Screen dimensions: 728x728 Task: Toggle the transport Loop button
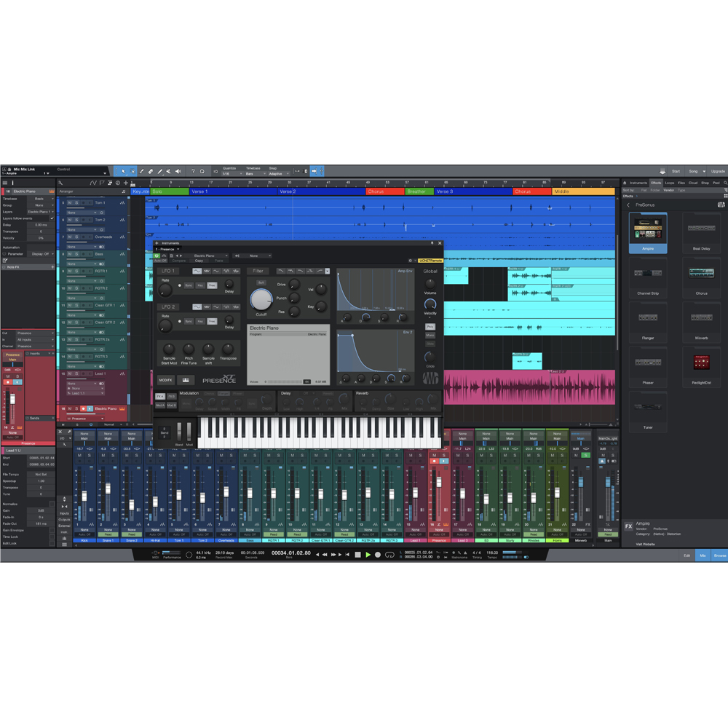[390, 554]
